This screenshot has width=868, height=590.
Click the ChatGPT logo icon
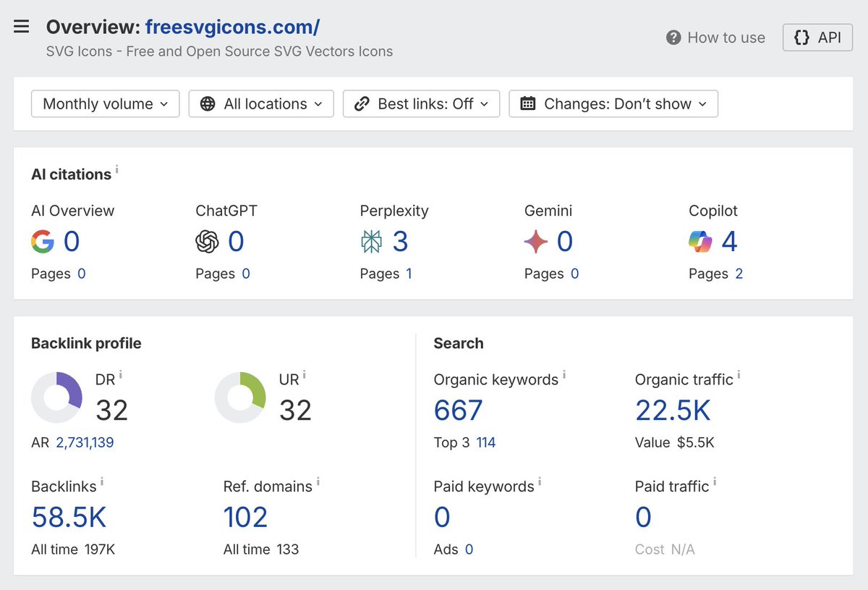208,242
